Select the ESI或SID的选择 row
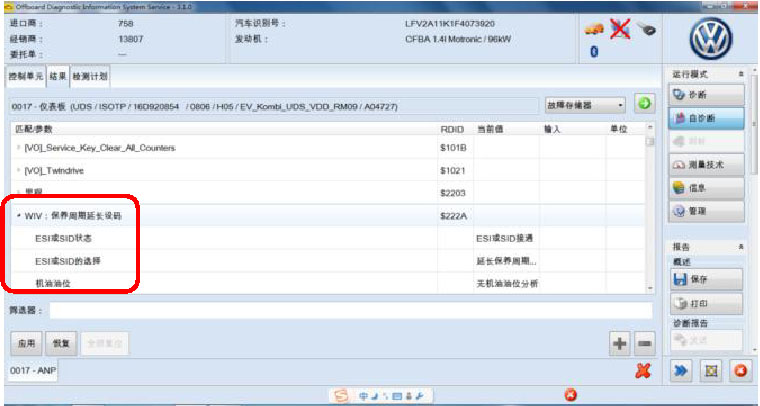Viewport: 760px width, 406px height. [x=328, y=261]
